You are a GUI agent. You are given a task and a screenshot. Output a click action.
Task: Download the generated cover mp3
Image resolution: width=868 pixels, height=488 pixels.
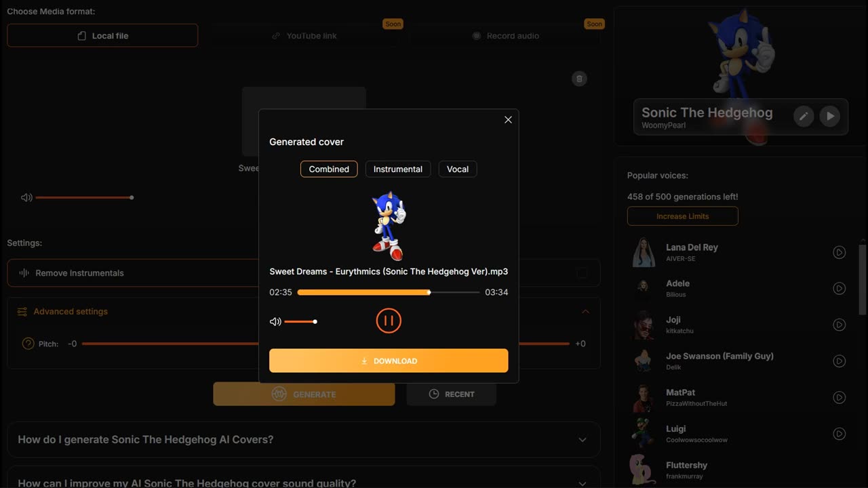[x=389, y=361]
